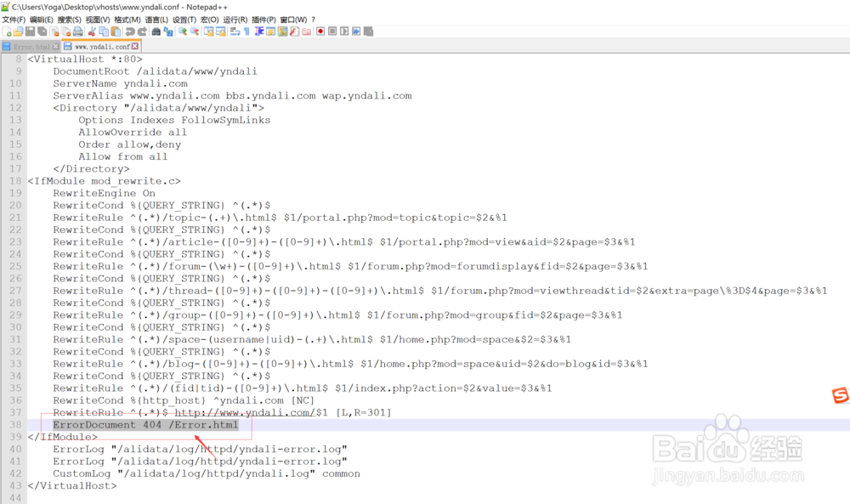Click the Print toolbar icon
The width and height of the screenshot is (850, 504).
[77, 31]
